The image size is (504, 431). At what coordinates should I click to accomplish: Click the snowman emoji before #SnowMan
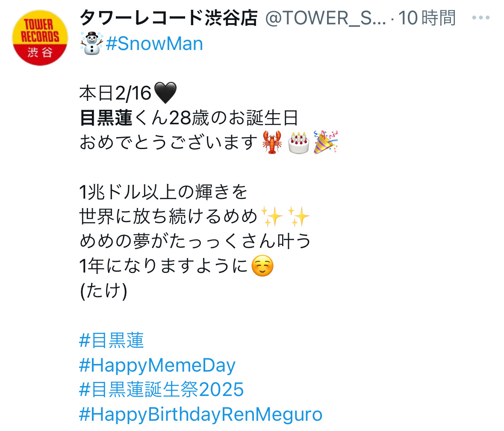coord(92,44)
